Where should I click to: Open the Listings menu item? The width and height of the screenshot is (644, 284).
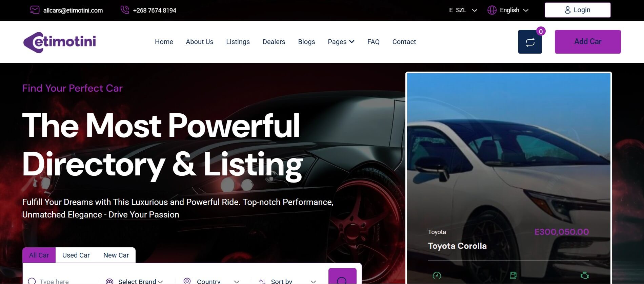coord(238,42)
